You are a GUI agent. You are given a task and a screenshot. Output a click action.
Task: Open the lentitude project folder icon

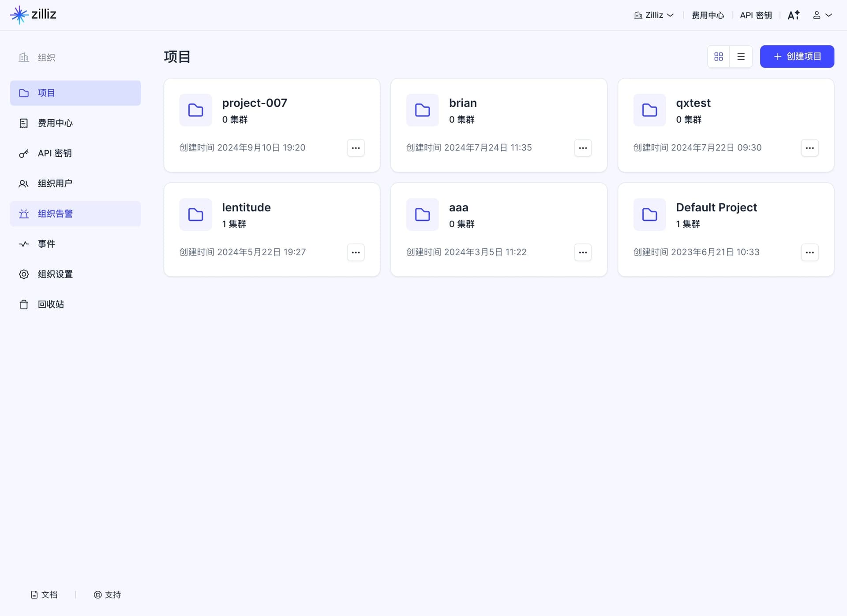click(x=195, y=214)
